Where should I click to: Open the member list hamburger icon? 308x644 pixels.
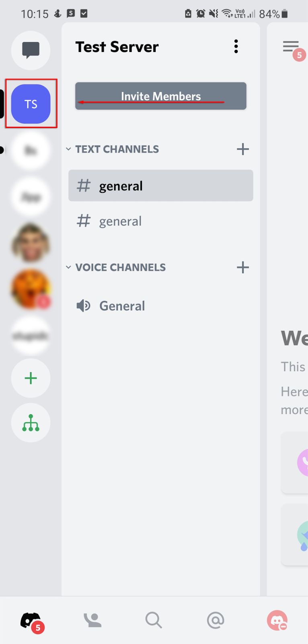point(291,47)
